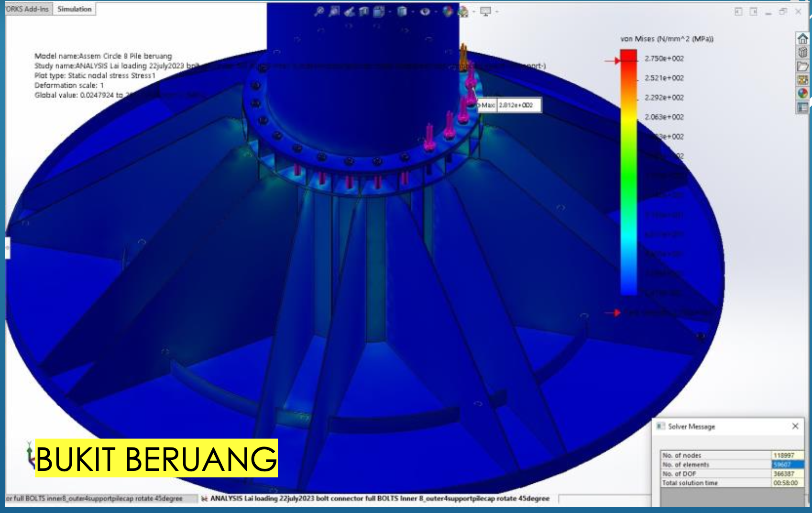Open SOLIDWORKS Resources home pane
812x513 pixels.
point(802,38)
